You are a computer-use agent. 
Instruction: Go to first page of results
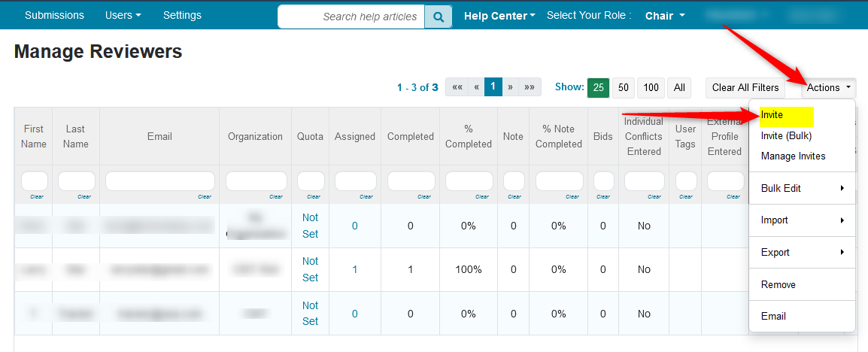[457, 87]
